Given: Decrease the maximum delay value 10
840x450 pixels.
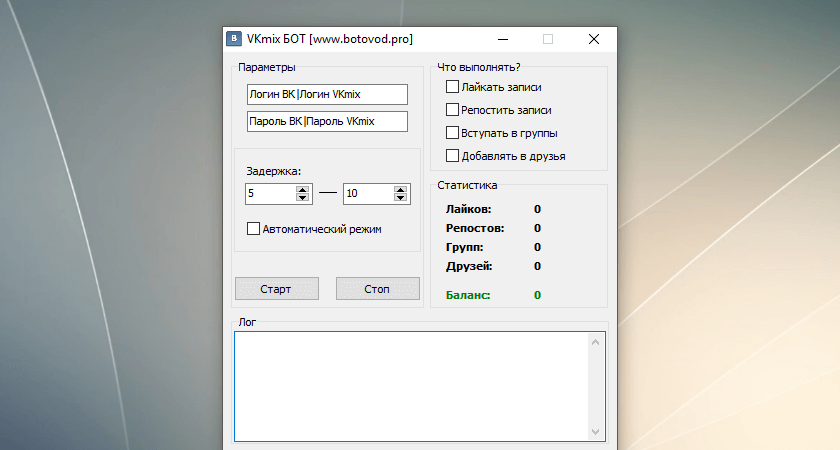Looking at the screenshot, I should tap(401, 197).
